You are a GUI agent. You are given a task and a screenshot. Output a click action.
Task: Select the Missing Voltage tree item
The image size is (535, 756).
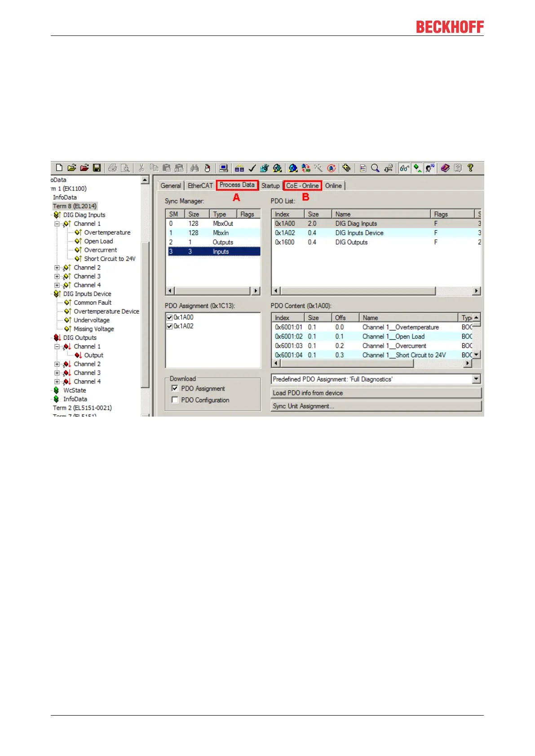coord(94,329)
